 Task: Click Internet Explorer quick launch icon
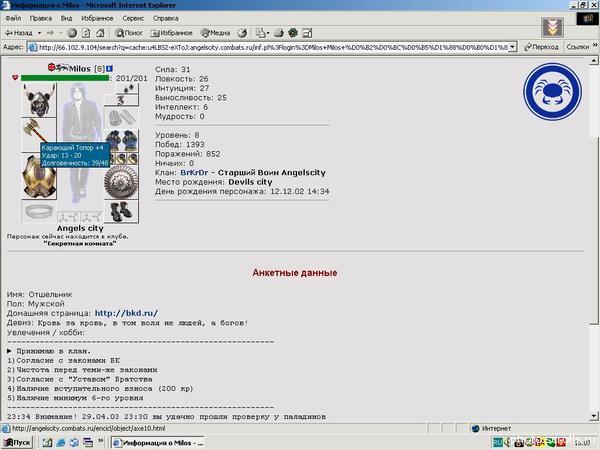(61, 443)
